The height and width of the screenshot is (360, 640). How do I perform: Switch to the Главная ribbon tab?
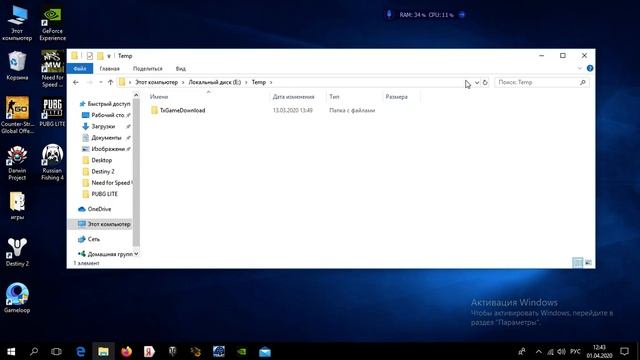[x=109, y=69]
